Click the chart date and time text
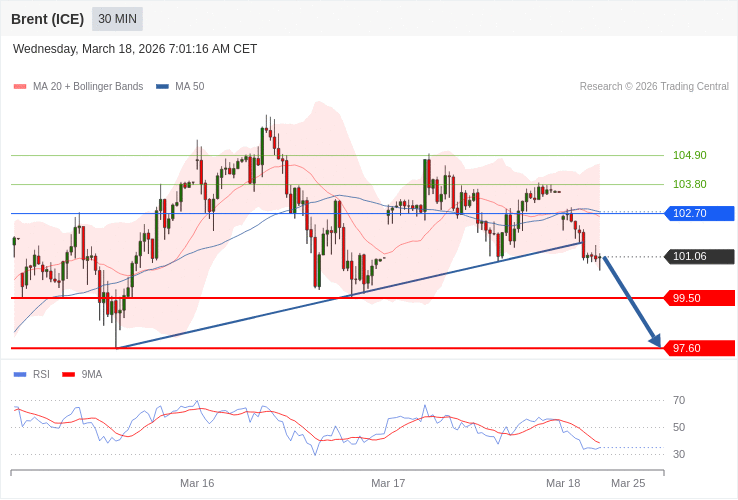 135,49
